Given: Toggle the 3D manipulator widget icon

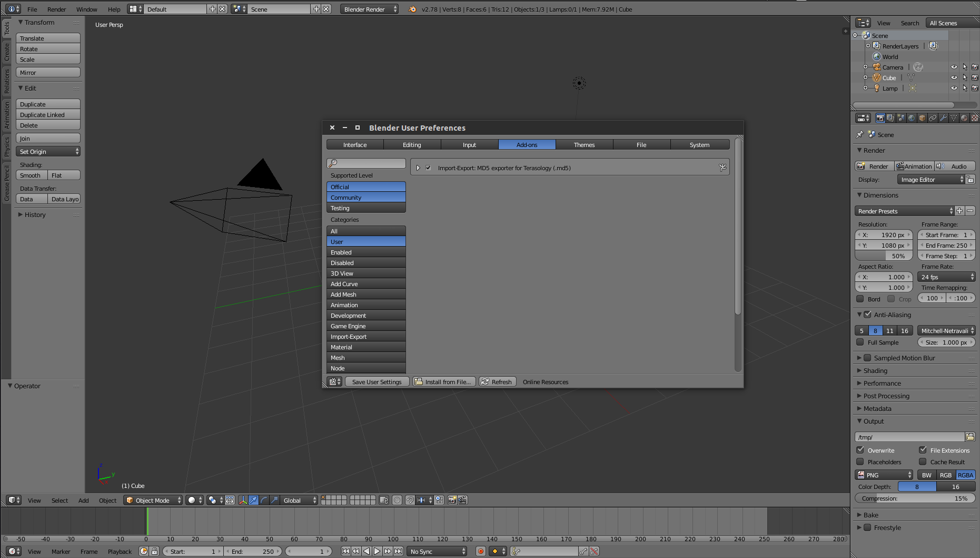Looking at the screenshot, I should (243, 500).
